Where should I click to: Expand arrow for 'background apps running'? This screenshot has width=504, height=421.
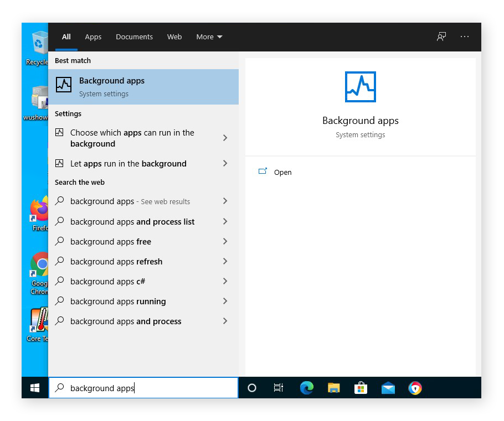coord(225,301)
